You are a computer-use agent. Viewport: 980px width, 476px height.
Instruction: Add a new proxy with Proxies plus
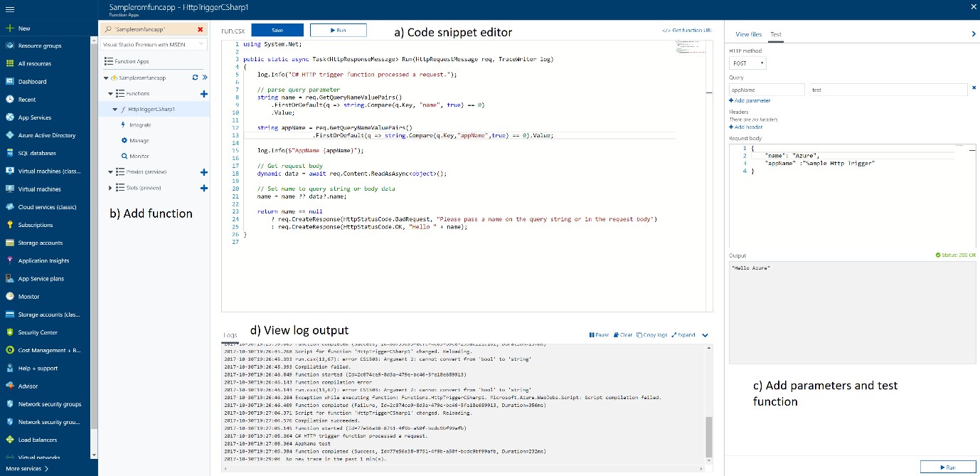pos(204,172)
